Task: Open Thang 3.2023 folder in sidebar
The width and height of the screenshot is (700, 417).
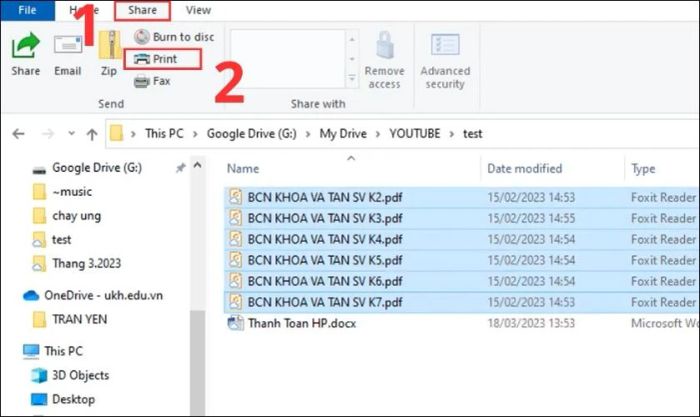Action: click(87, 263)
